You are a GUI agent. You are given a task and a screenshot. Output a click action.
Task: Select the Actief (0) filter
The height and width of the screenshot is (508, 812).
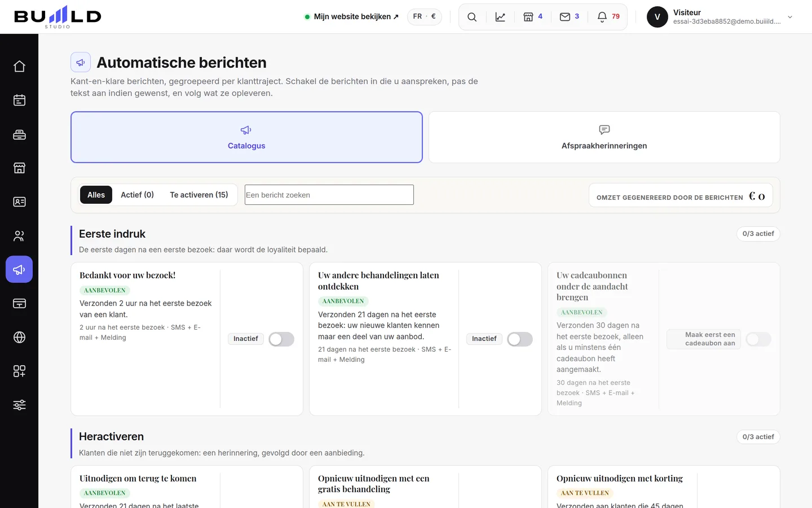tap(137, 195)
